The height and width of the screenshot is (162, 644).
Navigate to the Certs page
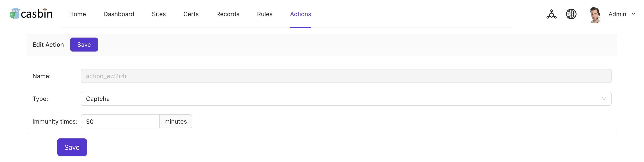(191, 14)
